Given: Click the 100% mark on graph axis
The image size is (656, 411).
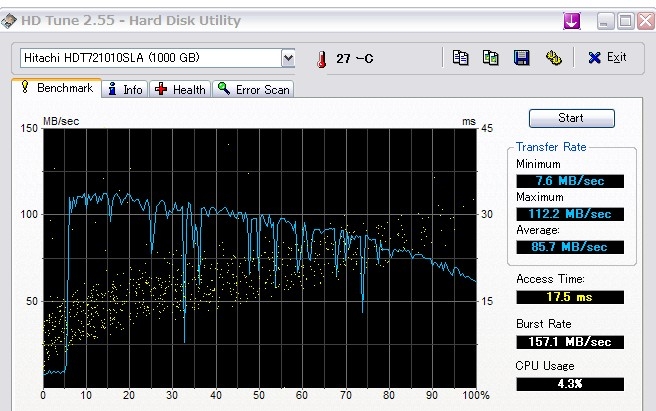Looking at the screenshot, I should click(476, 395).
